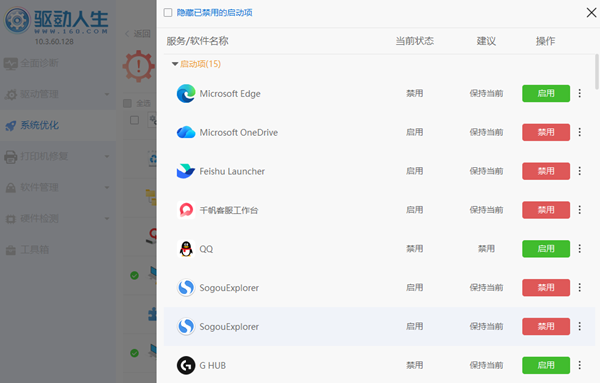Open more options for 千帆客服工作台

point(580,210)
